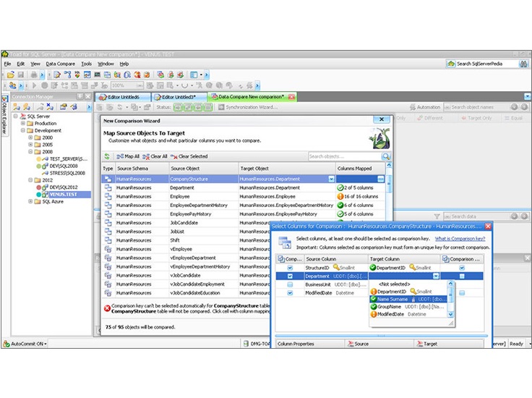Open Target Object dropdown in CompanyStructure row

[332, 179]
